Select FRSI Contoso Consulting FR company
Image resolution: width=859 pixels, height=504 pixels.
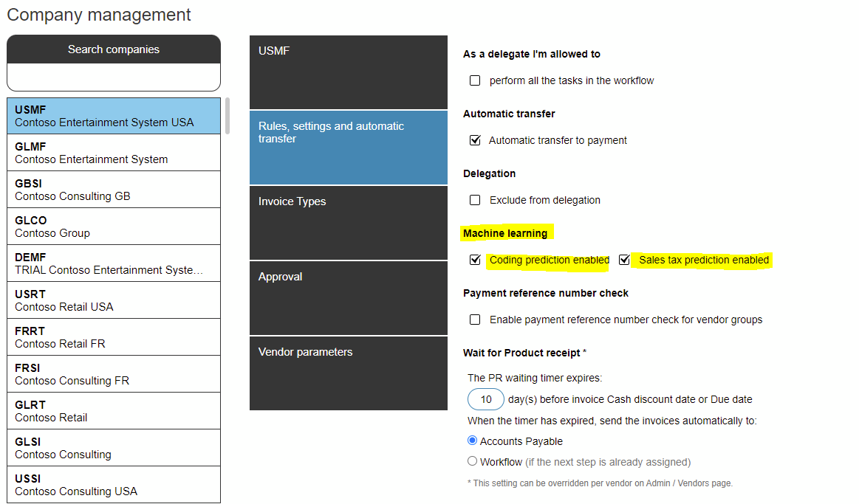coord(114,374)
